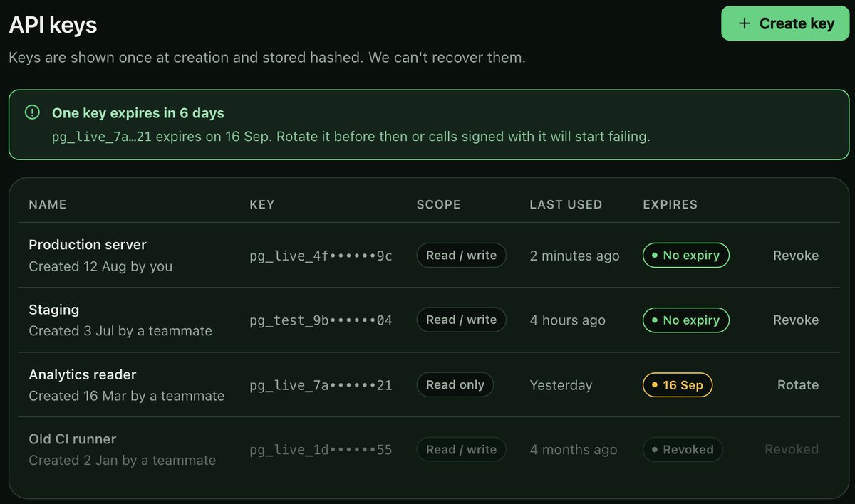
Task: Click 'Created 2 Jan by a teammate' text
Action: [x=123, y=461]
